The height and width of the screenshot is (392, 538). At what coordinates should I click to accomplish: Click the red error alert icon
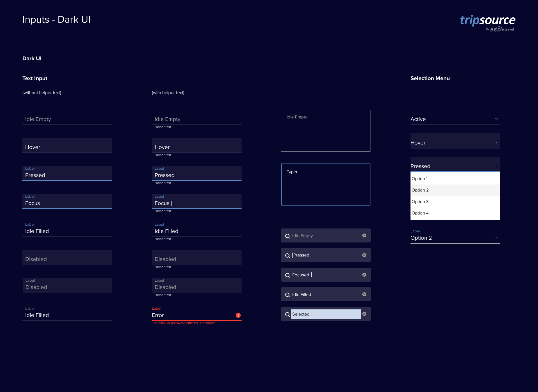tap(238, 315)
